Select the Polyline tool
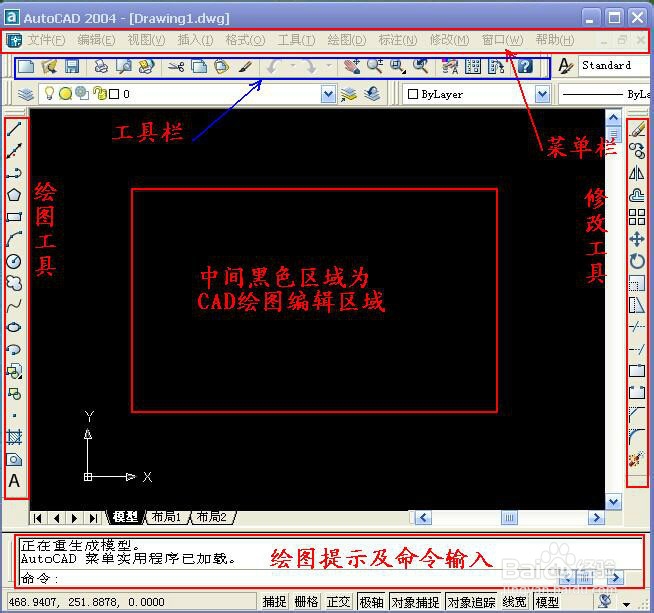 pos(14,173)
